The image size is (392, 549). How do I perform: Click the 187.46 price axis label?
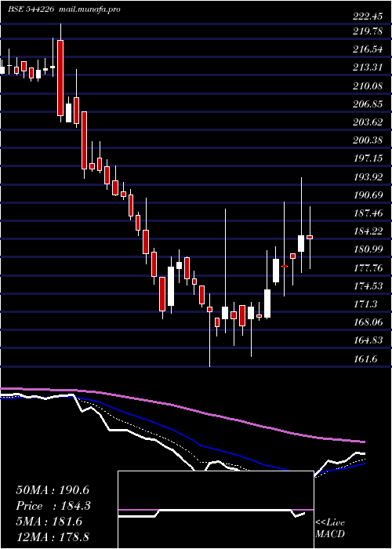click(x=368, y=213)
